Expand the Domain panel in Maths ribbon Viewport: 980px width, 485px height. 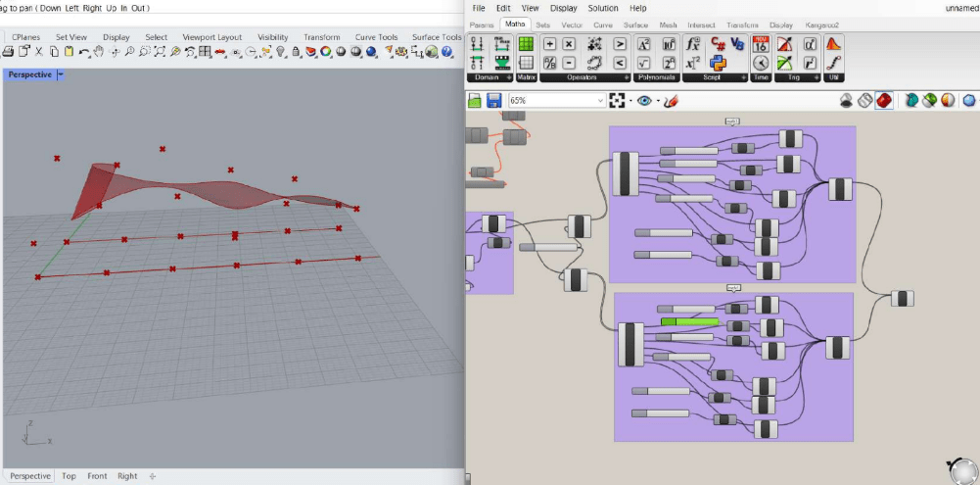point(509,76)
